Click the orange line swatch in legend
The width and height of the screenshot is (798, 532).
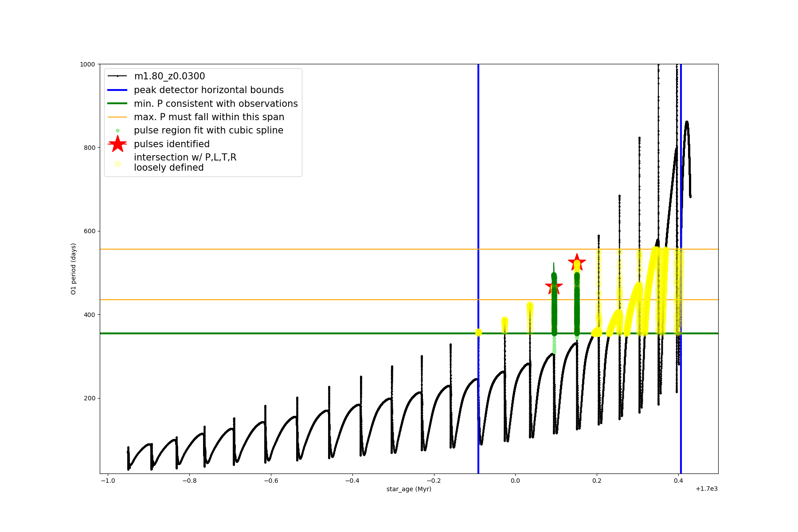117,117
